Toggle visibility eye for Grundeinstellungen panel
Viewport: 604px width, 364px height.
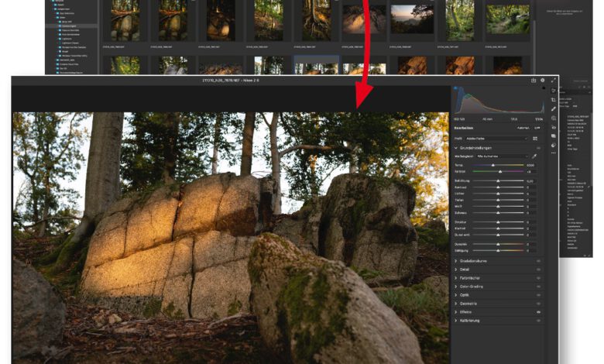pyautogui.click(x=538, y=147)
